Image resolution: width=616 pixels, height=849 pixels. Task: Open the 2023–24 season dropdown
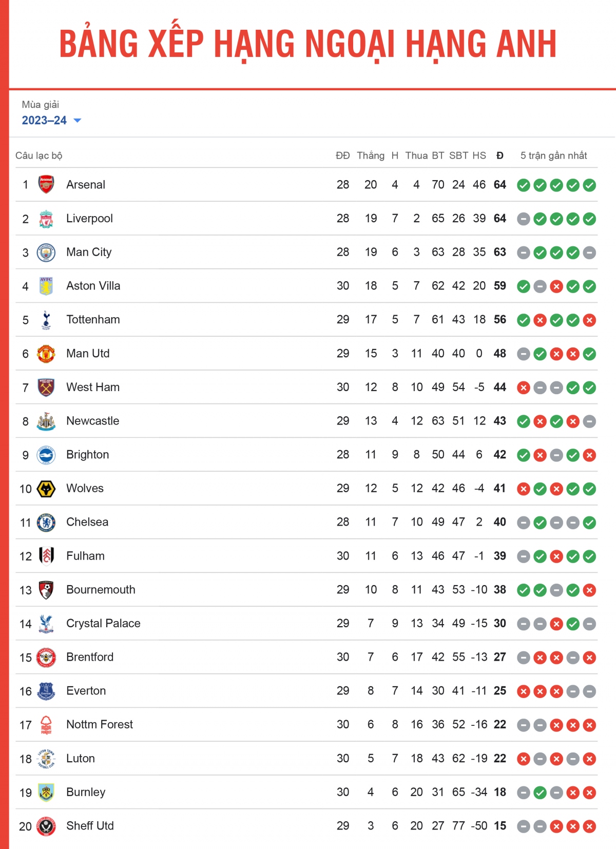tap(45, 121)
